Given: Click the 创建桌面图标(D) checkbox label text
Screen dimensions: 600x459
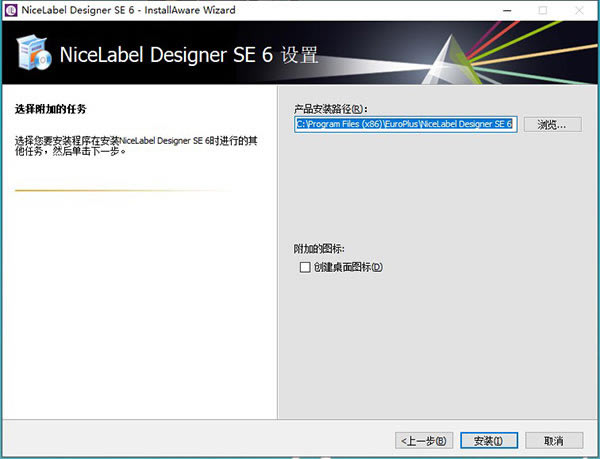Looking at the screenshot, I should click(x=348, y=267).
